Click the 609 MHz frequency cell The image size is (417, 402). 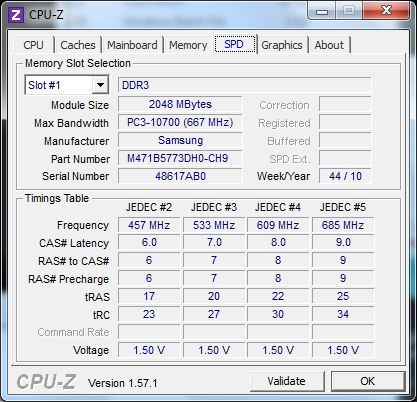tap(278, 225)
